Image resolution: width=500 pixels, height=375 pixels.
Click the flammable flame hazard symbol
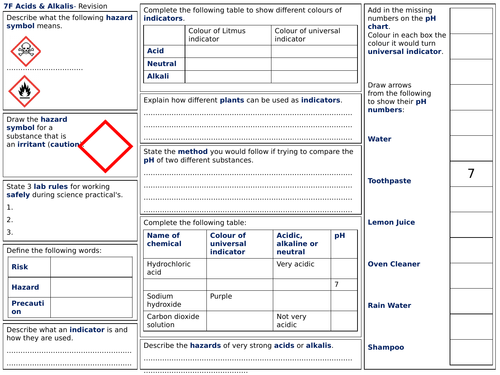click(24, 91)
